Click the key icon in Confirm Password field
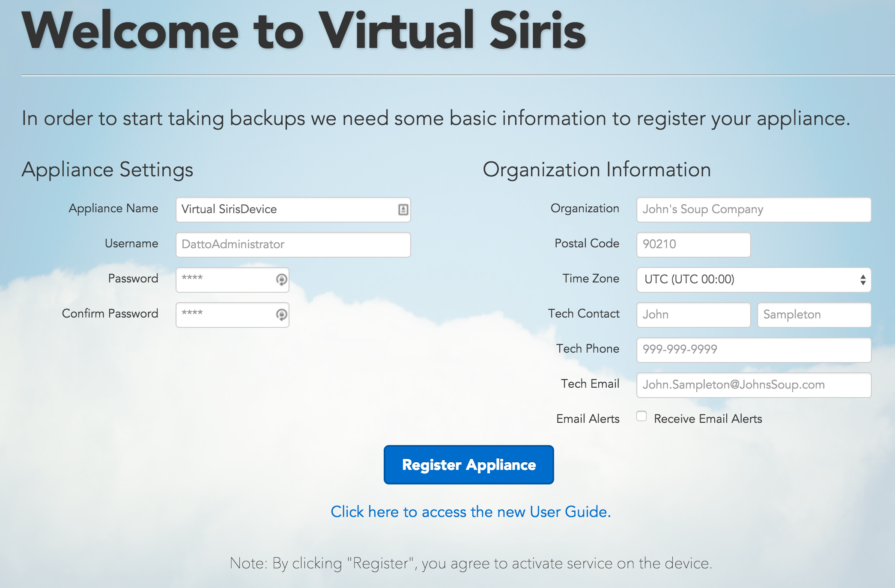The height and width of the screenshot is (588, 895). [x=281, y=315]
